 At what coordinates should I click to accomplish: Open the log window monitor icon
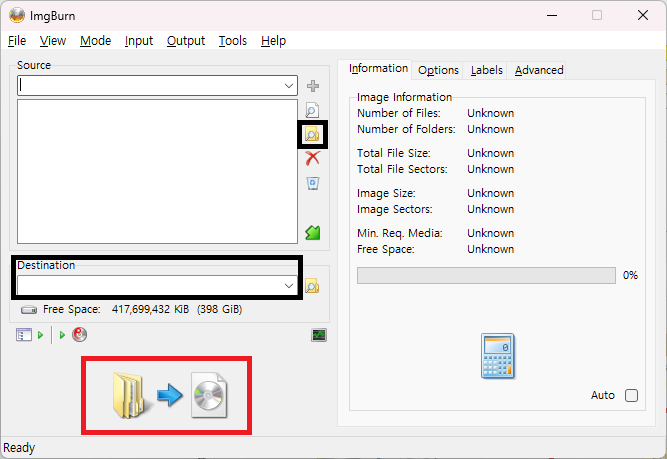click(x=319, y=335)
